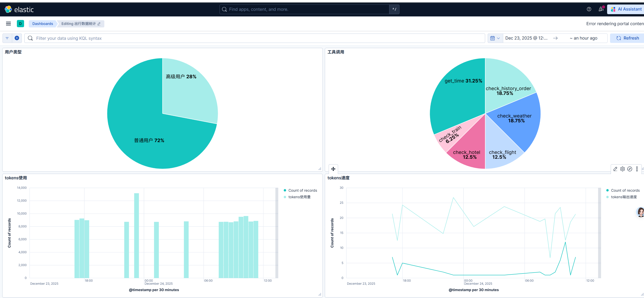The image size is (644, 298).
Task: Open panel more-actions three dots menu
Action: click(x=637, y=169)
